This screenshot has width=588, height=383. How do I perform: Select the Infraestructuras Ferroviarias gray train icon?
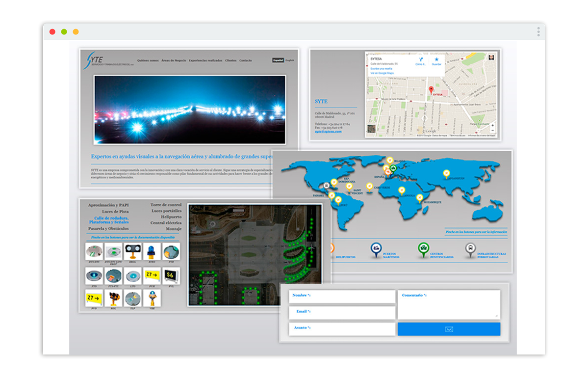click(x=470, y=249)
